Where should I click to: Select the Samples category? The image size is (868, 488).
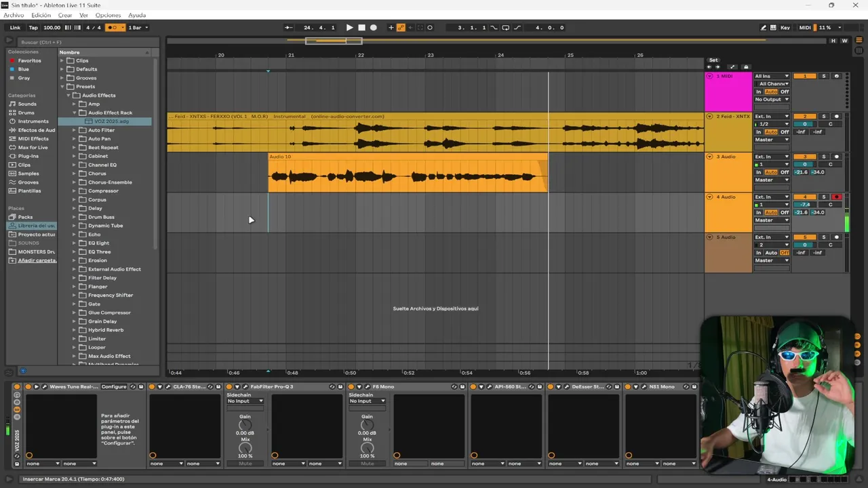(28, 174)
